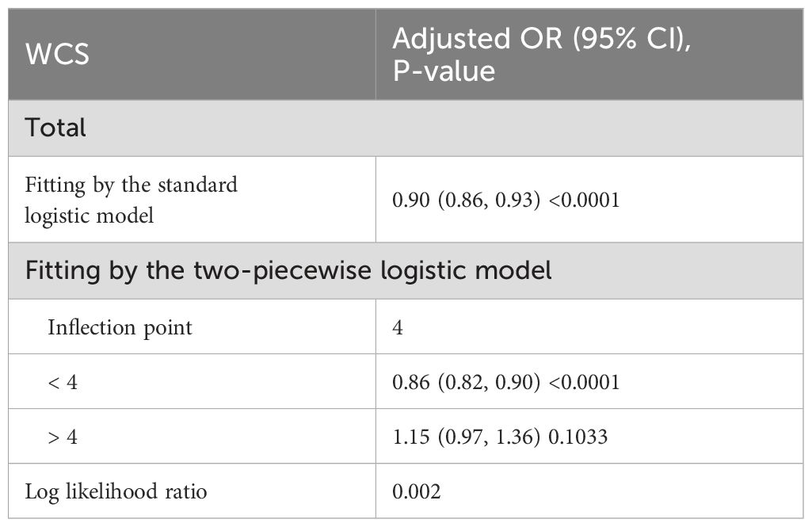Click the '< 4' row label
The width and height of the screenshot is (812, 527).
coord(63,383)
